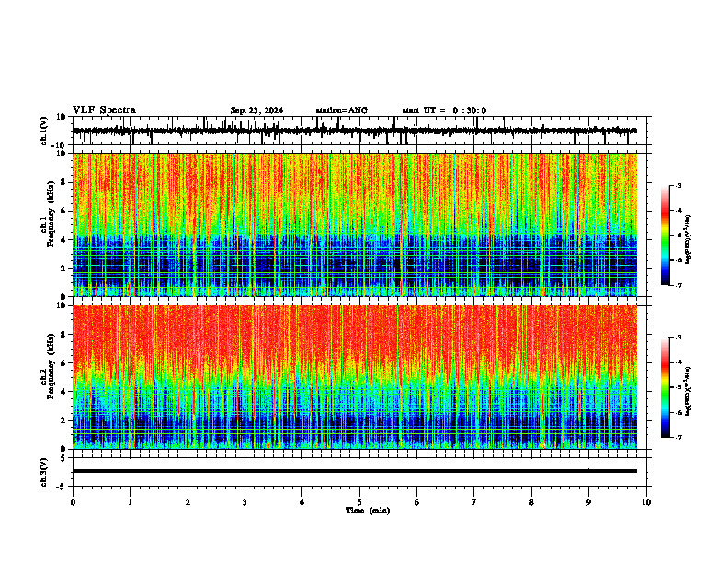
Task: Click the ch.1 colorbar log(PSD) label
Action: (x=688, y=239)
